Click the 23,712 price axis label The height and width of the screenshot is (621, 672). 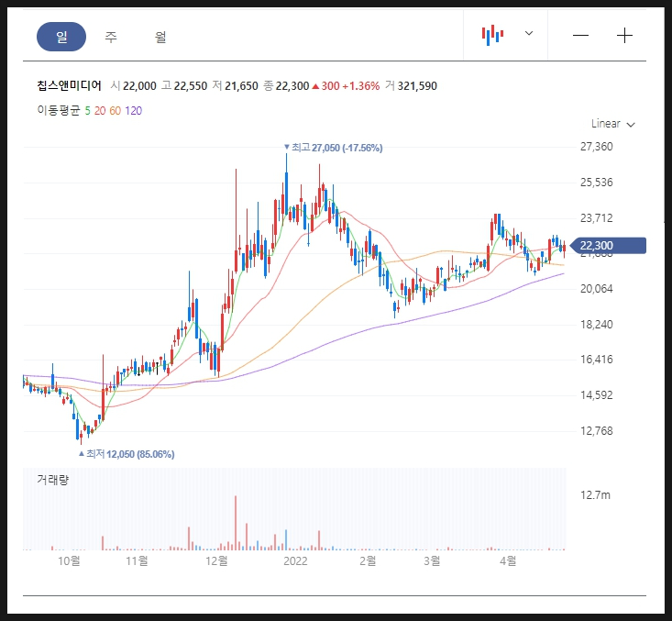596,218
